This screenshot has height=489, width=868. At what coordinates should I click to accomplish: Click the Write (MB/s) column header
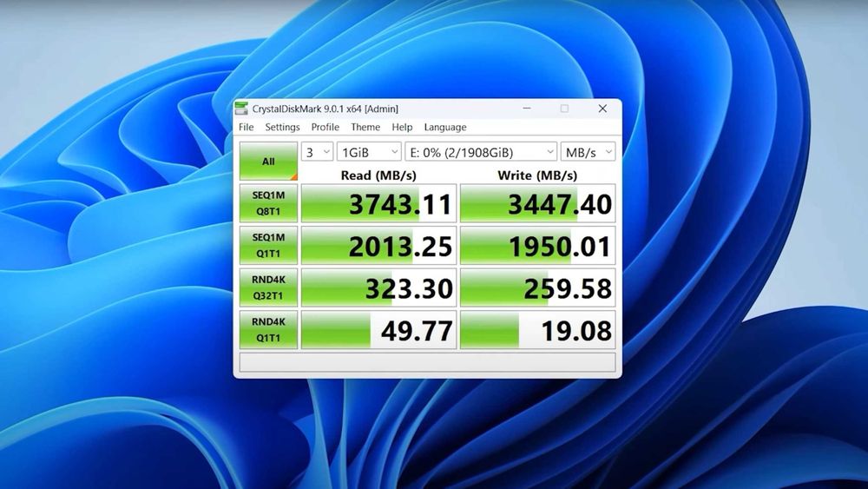(x=537, y=175)
